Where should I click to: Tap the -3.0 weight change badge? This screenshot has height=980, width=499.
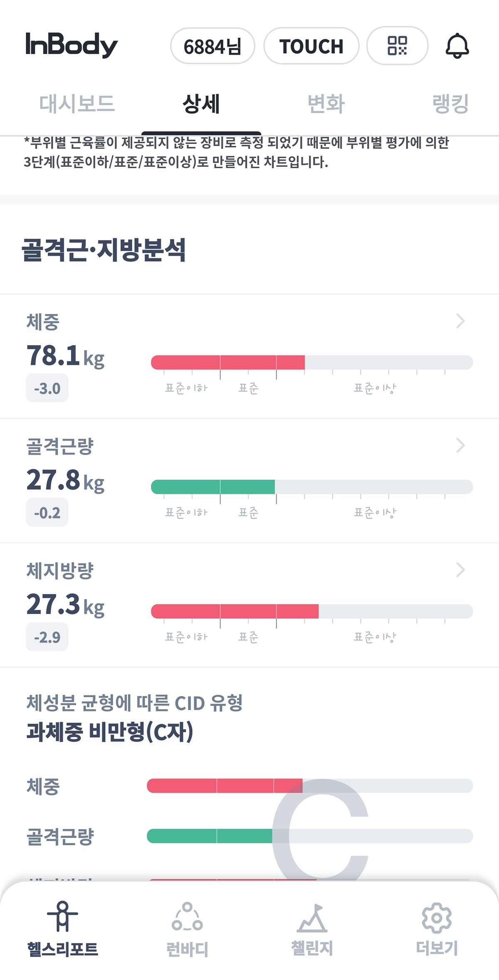[47, 389]
